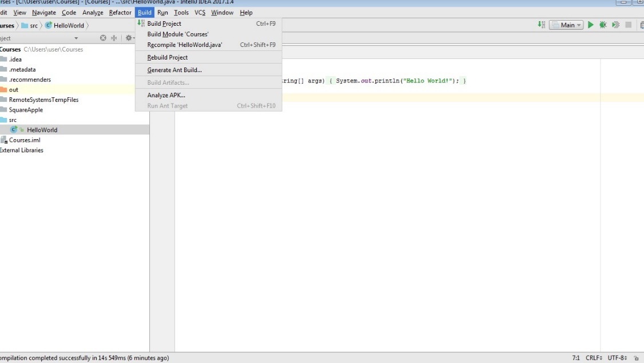Open the Tools menu in the menu bar
Screen dimensions: 644x363
coord(181,13)
